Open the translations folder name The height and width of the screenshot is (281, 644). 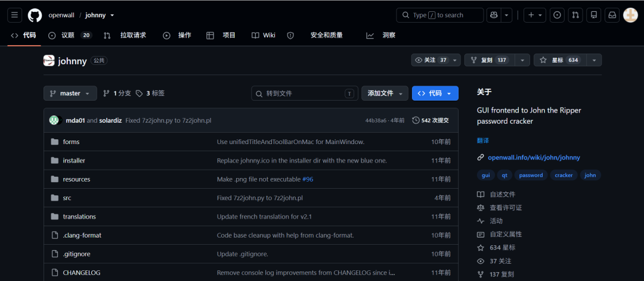click(79, 217)
